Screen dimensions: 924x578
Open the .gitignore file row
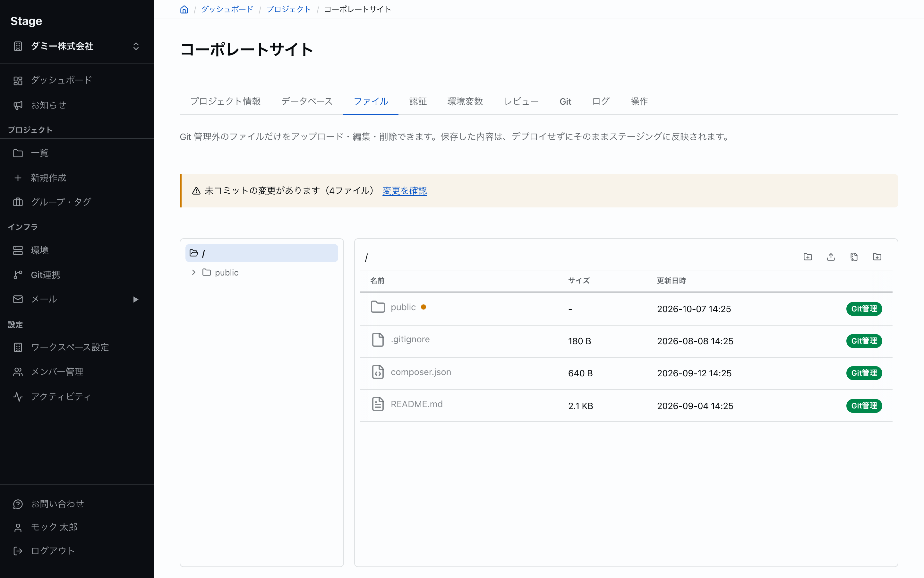pos(626,341)
